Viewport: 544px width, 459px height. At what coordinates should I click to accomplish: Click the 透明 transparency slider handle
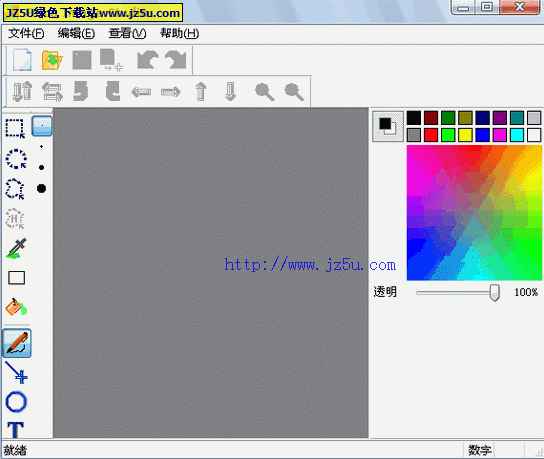[x=495, y=293]
